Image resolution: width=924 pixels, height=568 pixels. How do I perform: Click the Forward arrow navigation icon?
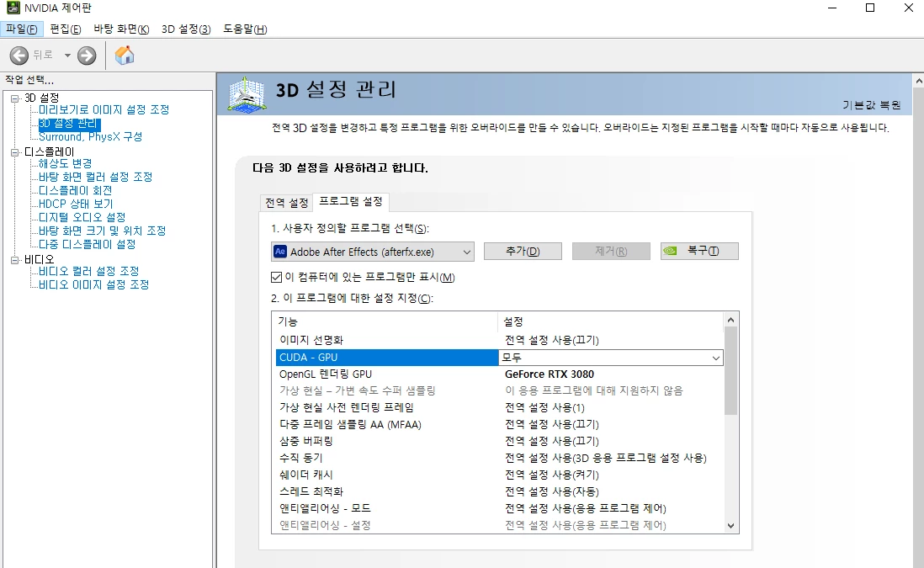[87, 56]
